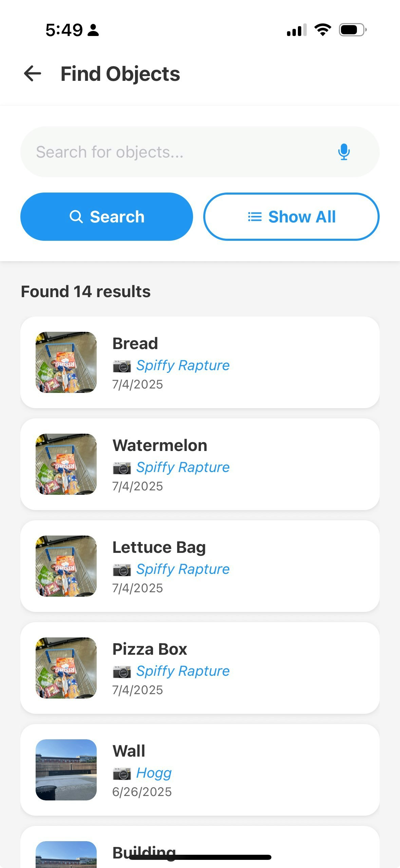Viewport: 400px width, 868px height.
Task: Tap the battery icon in status bar
Action: pos(353,30)
